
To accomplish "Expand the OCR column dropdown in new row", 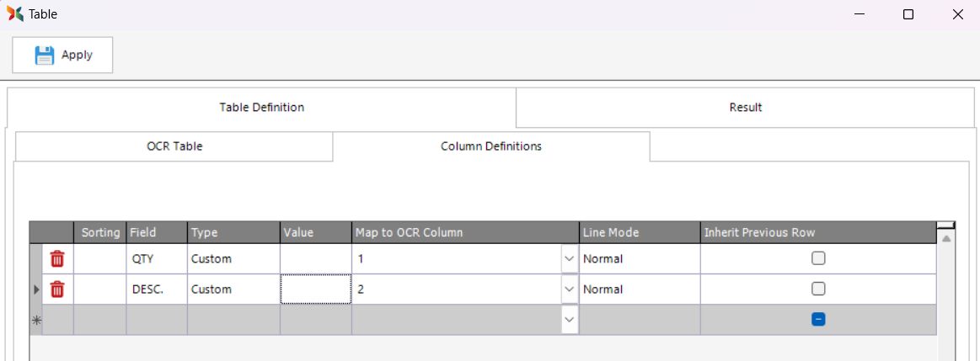I will point(569,320).
